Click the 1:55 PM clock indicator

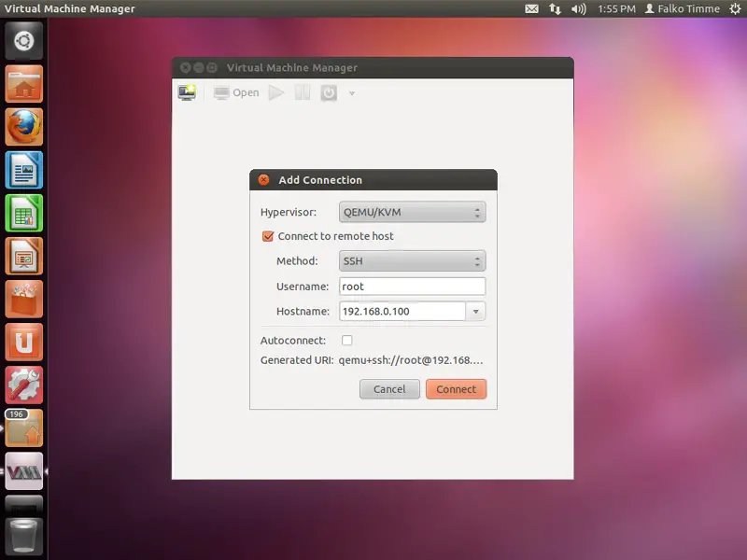click(x=616, y=8)
